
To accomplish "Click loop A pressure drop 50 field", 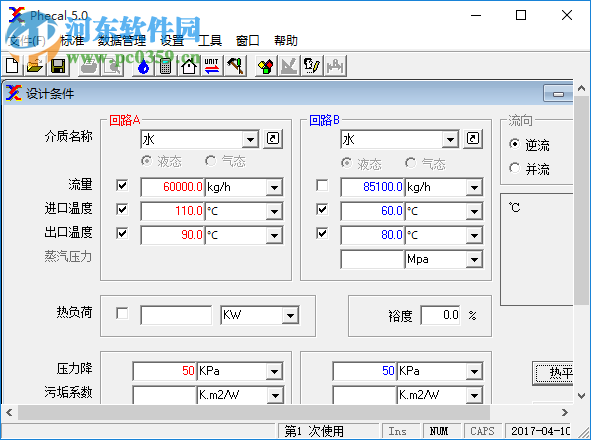I will 165,371.
